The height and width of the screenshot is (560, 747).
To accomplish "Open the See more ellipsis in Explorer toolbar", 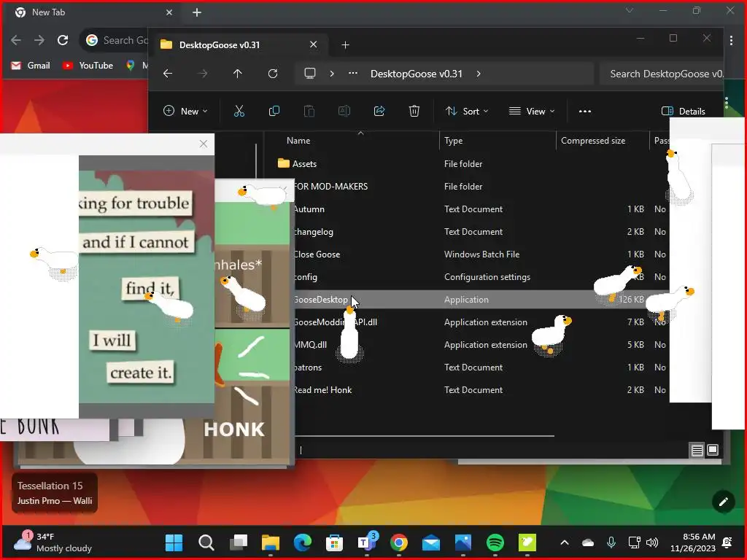I will pyautogui.click(x=585, y=112).
